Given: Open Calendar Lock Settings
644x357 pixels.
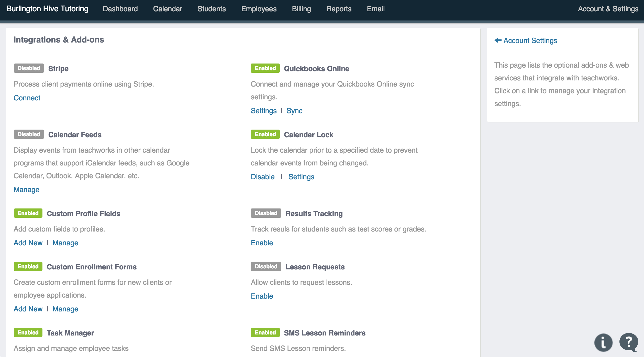Looking at the screenshot, I should tap(301, 177).
